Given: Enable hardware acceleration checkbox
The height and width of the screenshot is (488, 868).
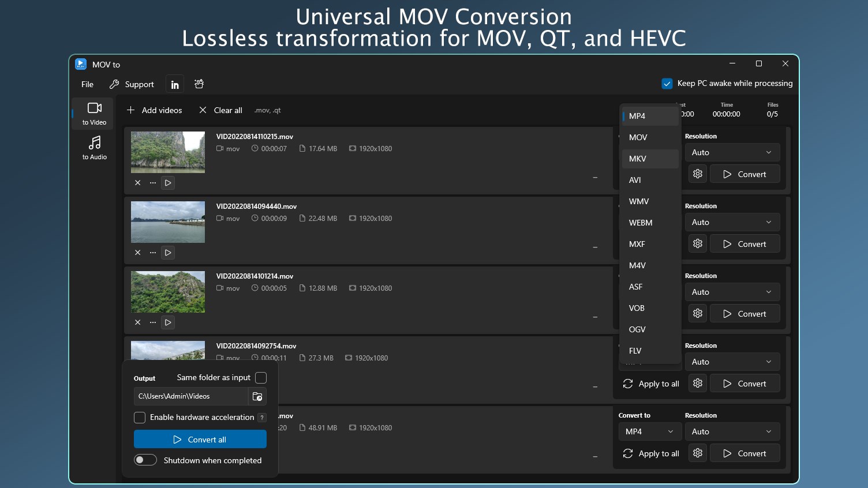Looking at the screenshot, I should click(140, 418).
